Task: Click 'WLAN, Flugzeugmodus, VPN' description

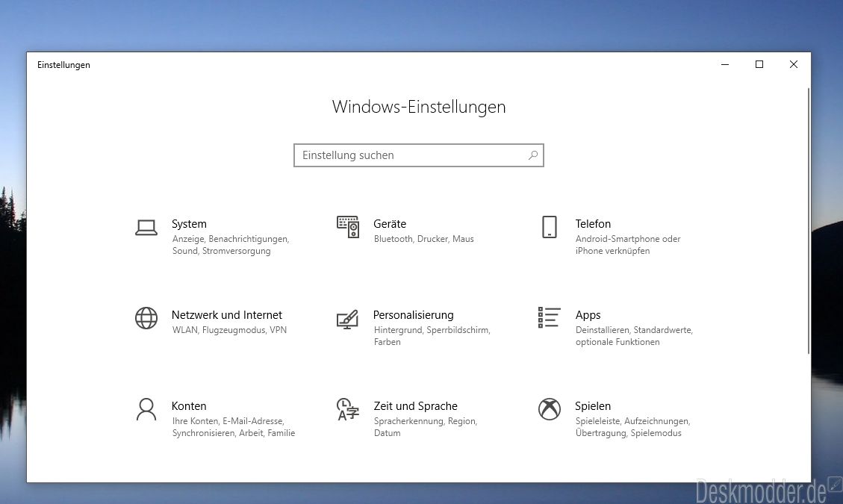Action: pyautogui.click(x=229, y=330)
